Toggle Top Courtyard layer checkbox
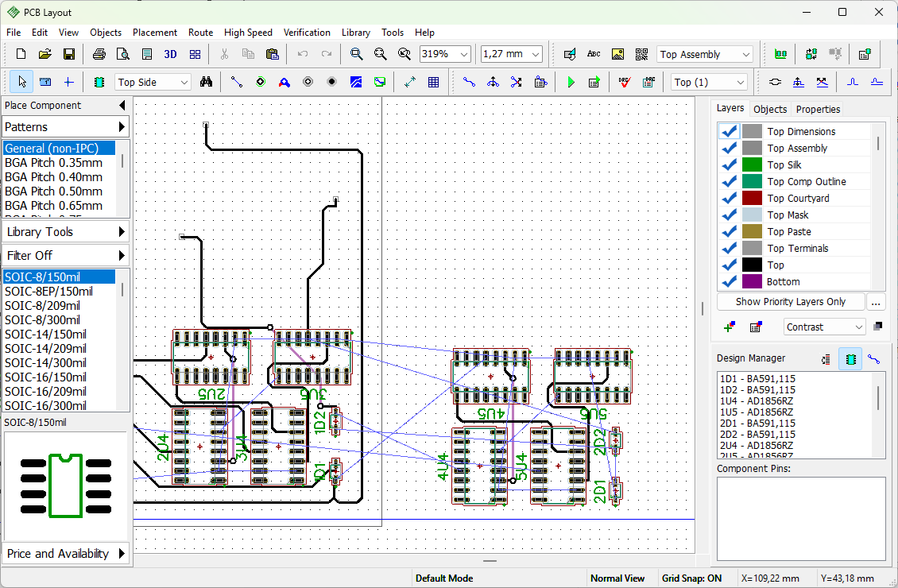The image size is (898, 588). click(x=729, y=198)
